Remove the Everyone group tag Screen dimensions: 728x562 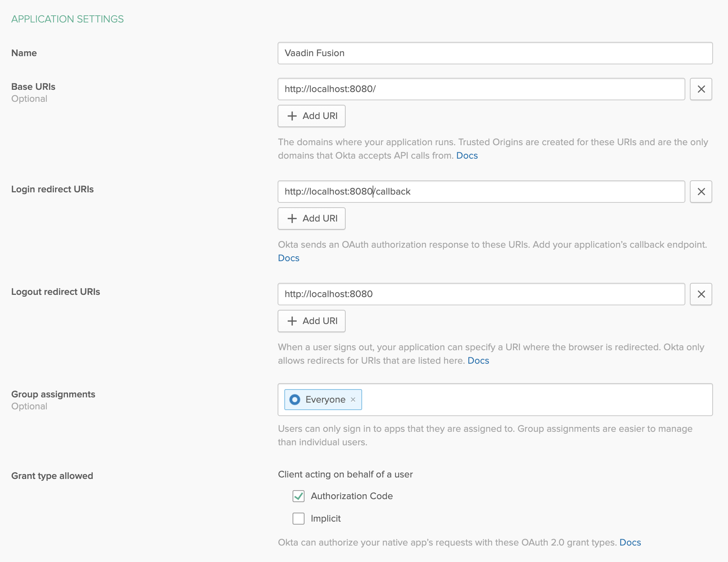coord(353,400)
